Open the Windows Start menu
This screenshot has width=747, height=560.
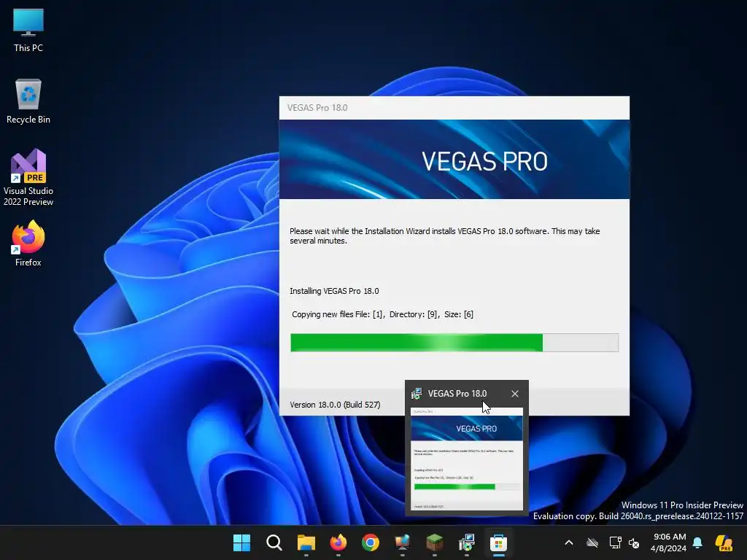(241, 542)
